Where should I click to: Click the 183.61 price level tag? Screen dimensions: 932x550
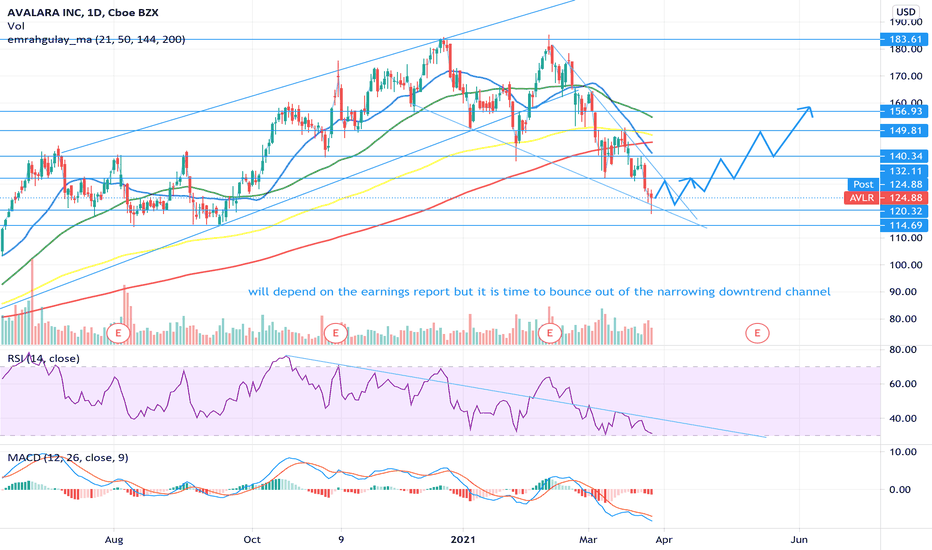pos(905,40)
